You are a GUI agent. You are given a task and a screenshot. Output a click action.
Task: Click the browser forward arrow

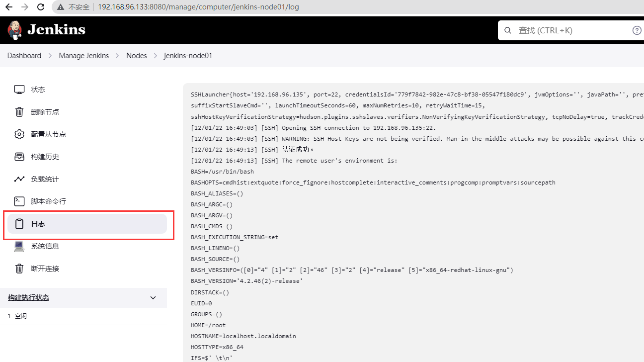pyautogui.click(x=24, y=7)
